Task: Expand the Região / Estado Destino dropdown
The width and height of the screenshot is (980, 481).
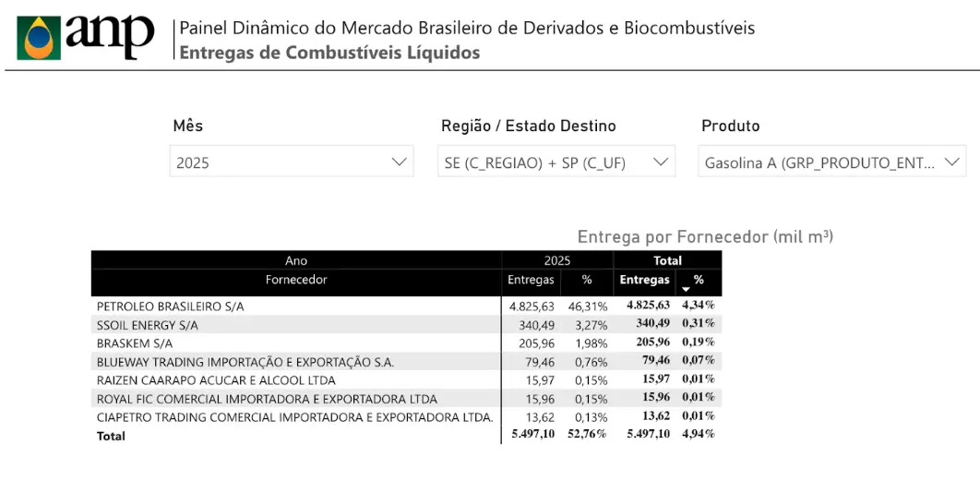Action: [x=556, y=162]
